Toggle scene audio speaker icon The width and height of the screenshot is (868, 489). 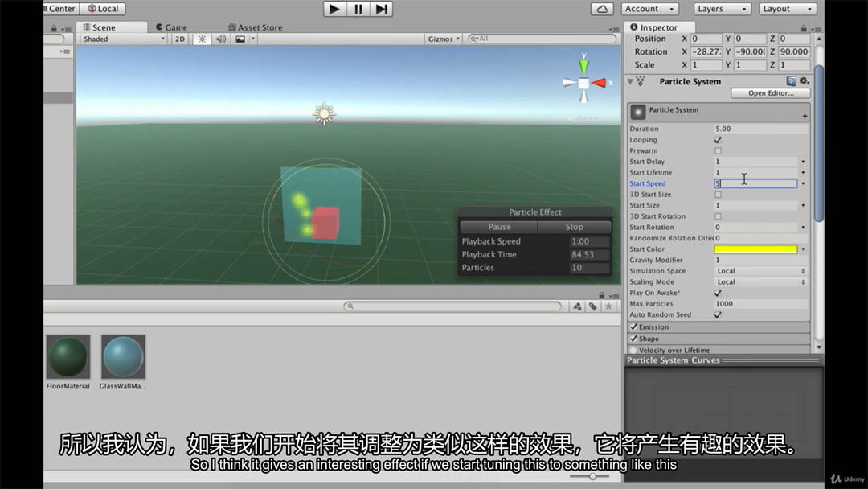tap(221, 39)
